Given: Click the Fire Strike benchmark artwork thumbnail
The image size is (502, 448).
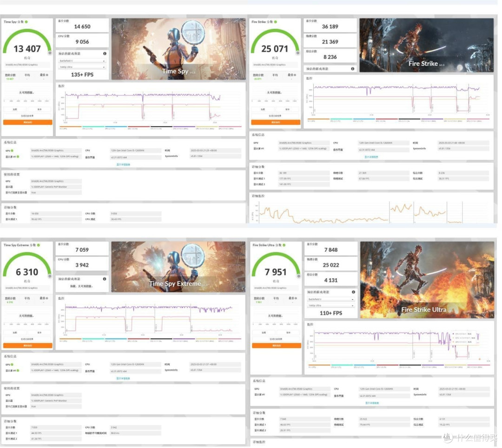Looking at the screenshot, I should 427,45.
